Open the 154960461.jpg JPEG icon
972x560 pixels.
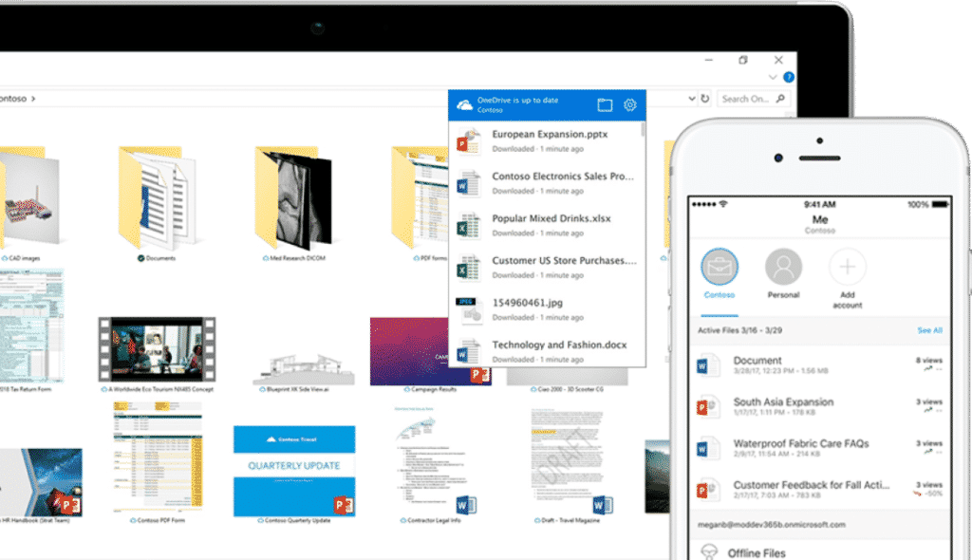[x=469, y=309]
